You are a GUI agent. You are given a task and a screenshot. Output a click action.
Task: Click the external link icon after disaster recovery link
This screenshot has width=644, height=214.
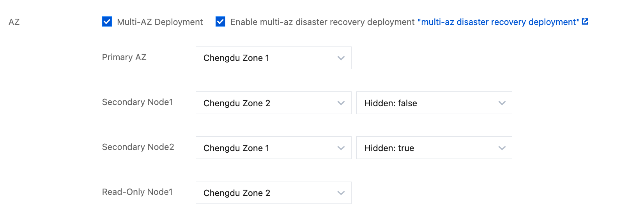point(585,21)
